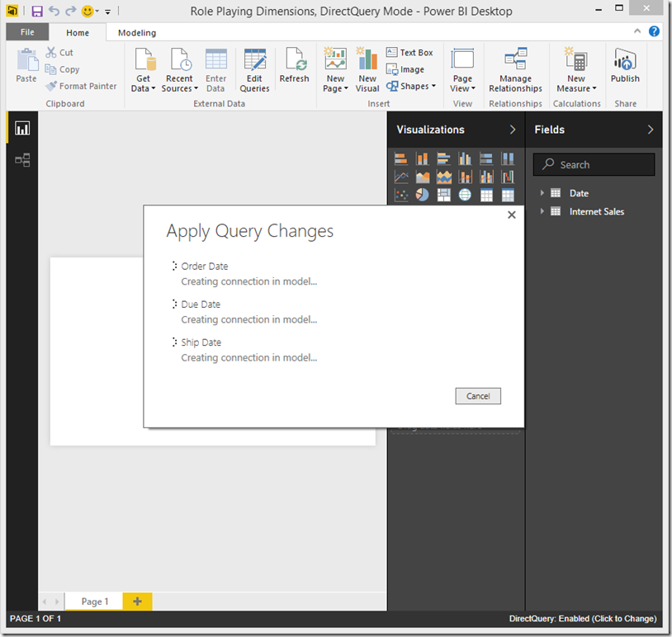672x637 pixels.
Task: Pick the stacked bar chart visualization
Action: pyautogui.click(x=401, y=159)
